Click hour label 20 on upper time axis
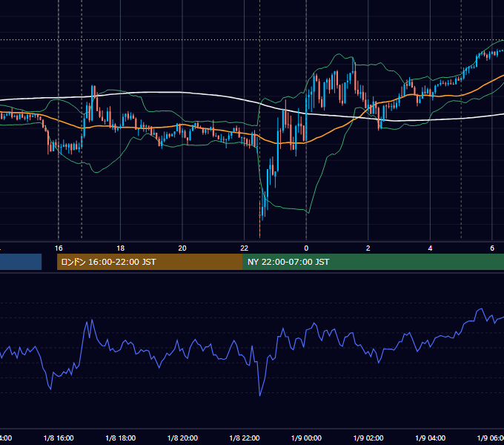504x445 pixels. coord(182,248)
